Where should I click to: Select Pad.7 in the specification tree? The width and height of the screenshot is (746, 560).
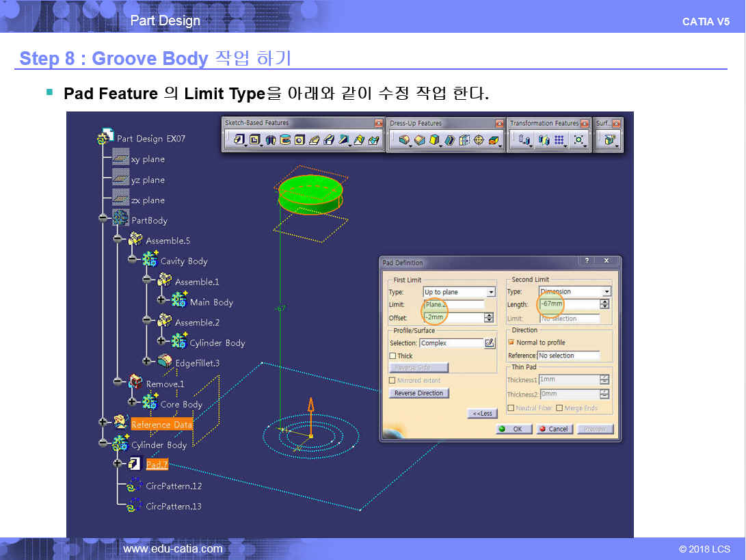point(157,465)
